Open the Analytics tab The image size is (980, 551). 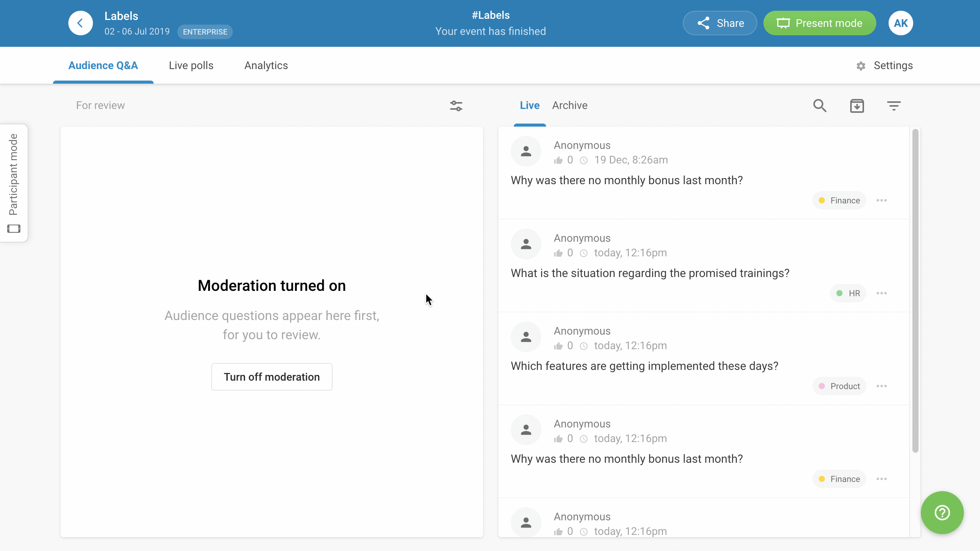pos(266,66)
